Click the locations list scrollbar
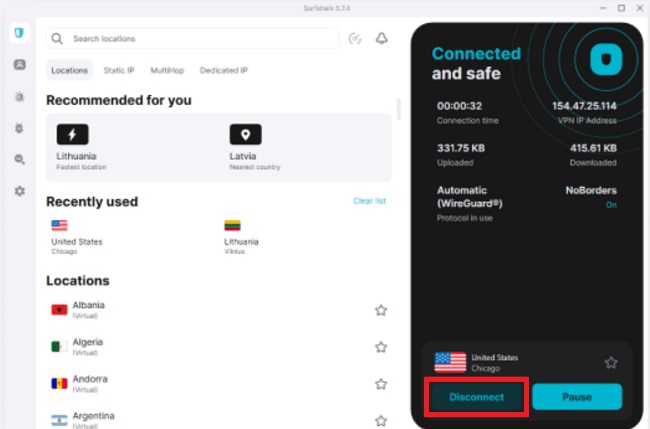The width and height of the screenshot is (650, 429). tap(398, 109)
